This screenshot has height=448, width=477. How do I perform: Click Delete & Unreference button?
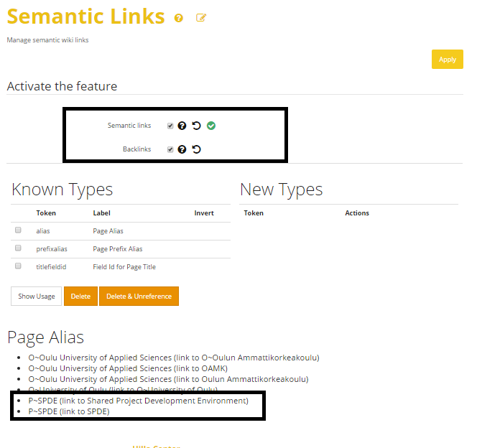(x=139, y=296)
